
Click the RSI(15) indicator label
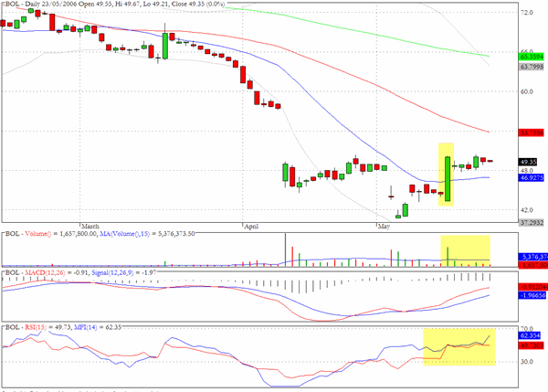(x=36, y=327)
